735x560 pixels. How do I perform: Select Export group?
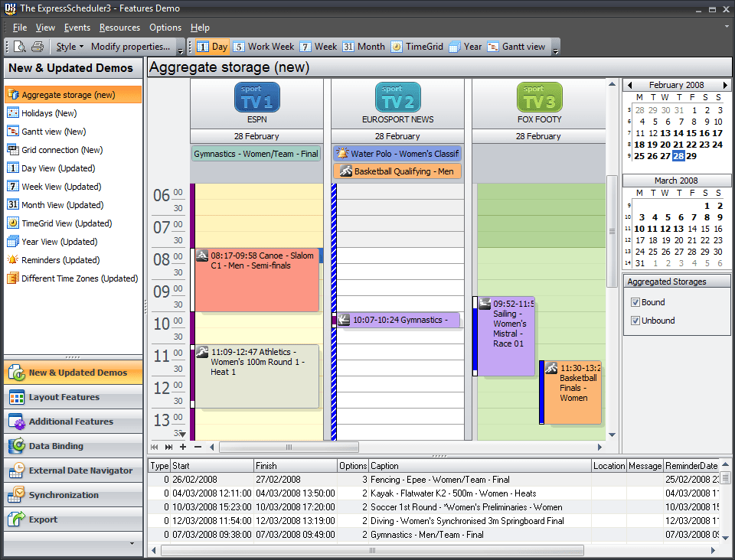coord(73,519)
